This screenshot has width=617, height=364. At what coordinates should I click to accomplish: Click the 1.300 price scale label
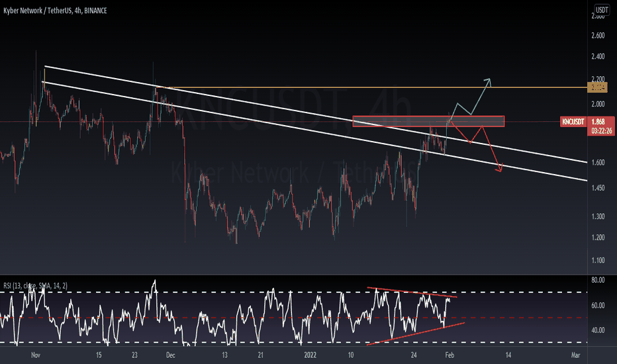click(598, 216)
